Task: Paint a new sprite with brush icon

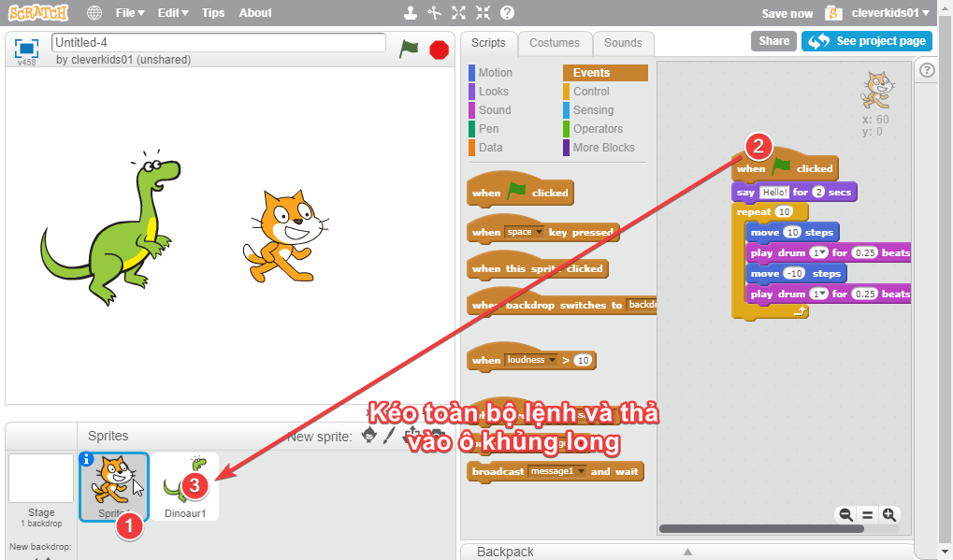Action: pyautogui.click(x=390, y=435)
